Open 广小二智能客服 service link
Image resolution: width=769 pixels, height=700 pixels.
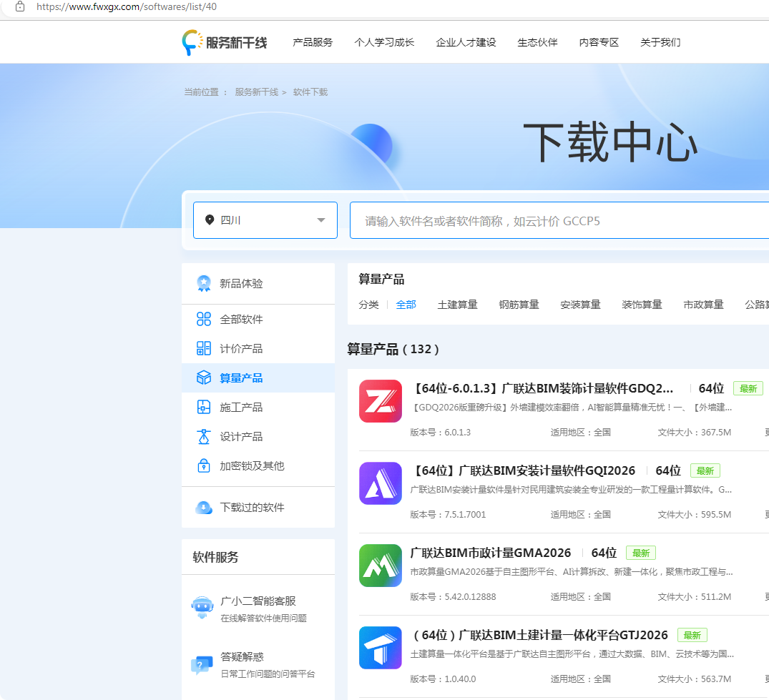point(258,601)
